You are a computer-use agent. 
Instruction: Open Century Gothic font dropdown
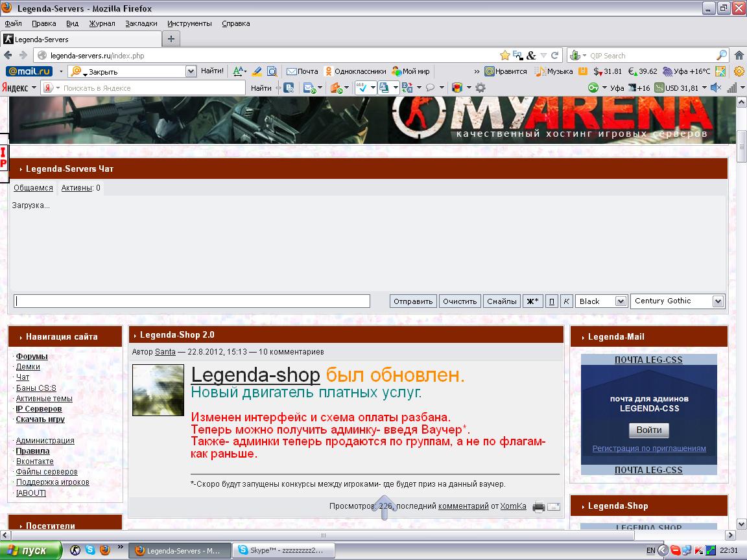pyautogui.click(x=678, y=301)
